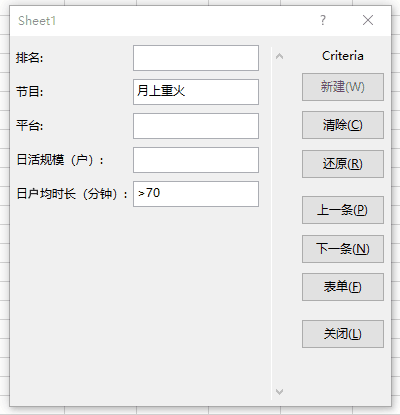The width and height of the screenshot is (400, 415).
Task: Find next match with 下一条(N)
Action: (x=343, y=249)
